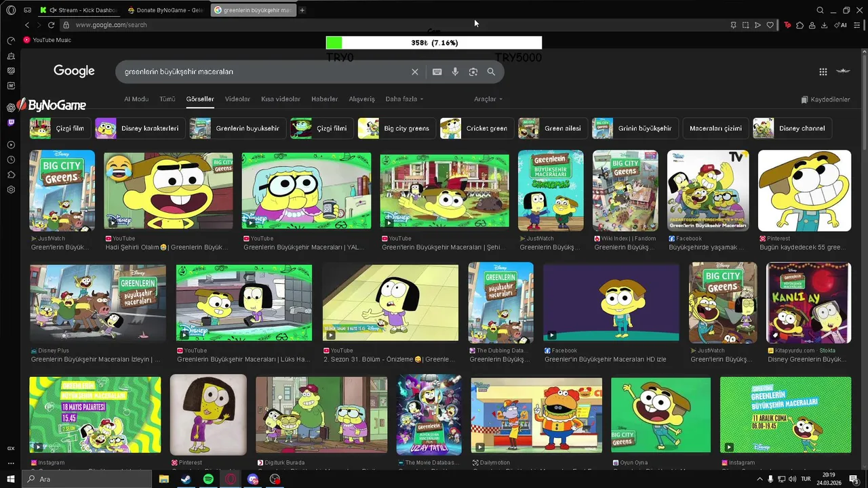
Task: Open downloads arrow icon in toolbar
Action: pyautogui.click(x=824, y=25)
